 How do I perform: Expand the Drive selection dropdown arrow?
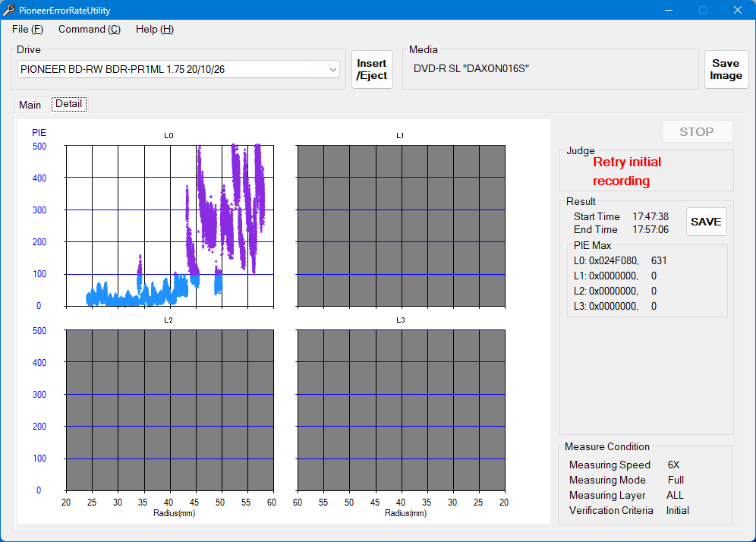(x=332, y=69)
